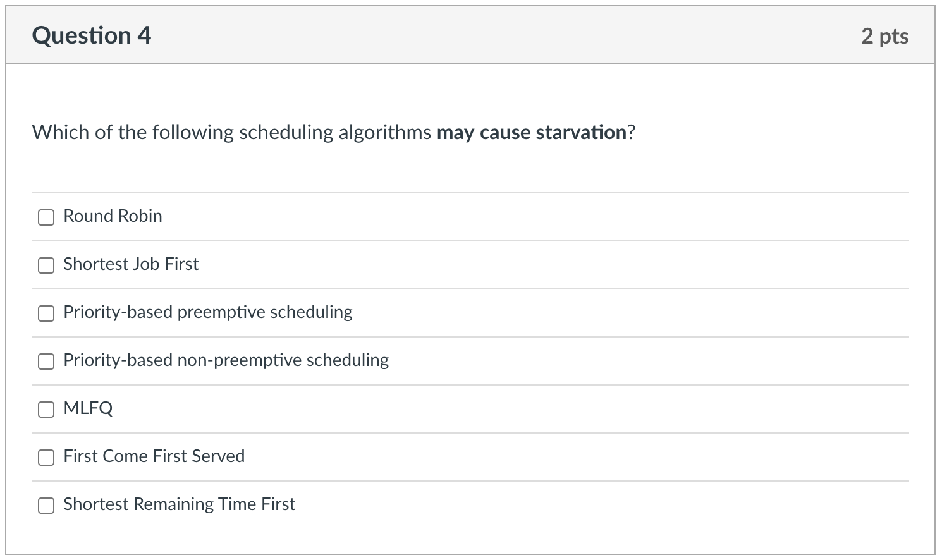Enable the Round Robin answer option
The width and height of the screenshot is (942, 560).
click(46, 217)
